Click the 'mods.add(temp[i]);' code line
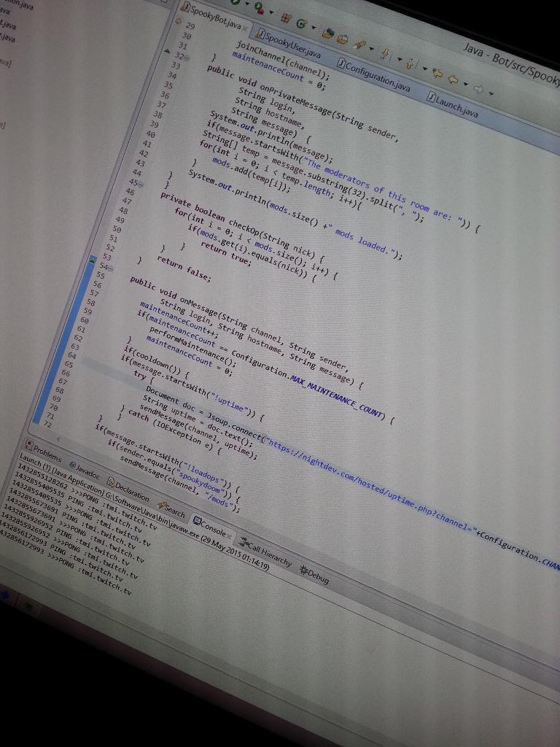 [x=251, y=174]
